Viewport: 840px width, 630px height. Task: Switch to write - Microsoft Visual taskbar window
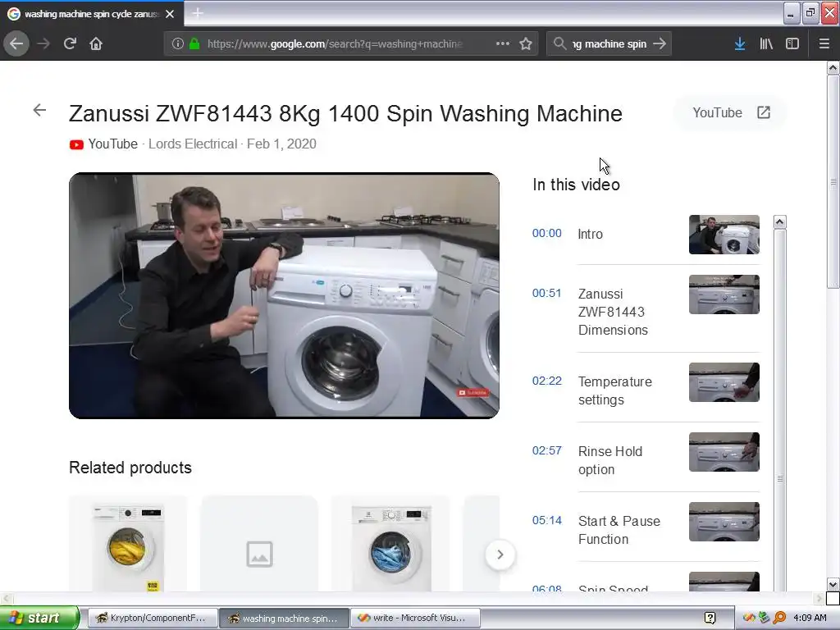pos(415,618)
